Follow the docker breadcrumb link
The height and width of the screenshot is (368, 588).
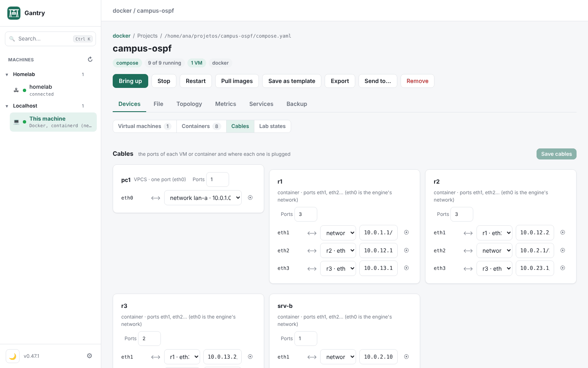[122, 36]
